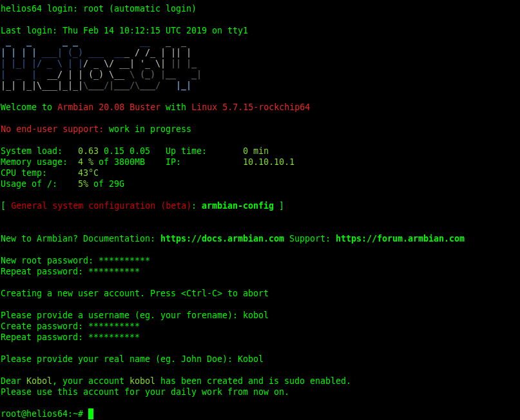
Task: Click the 'Last login: Thu Feb 14' line
Action: pos(124,30)
